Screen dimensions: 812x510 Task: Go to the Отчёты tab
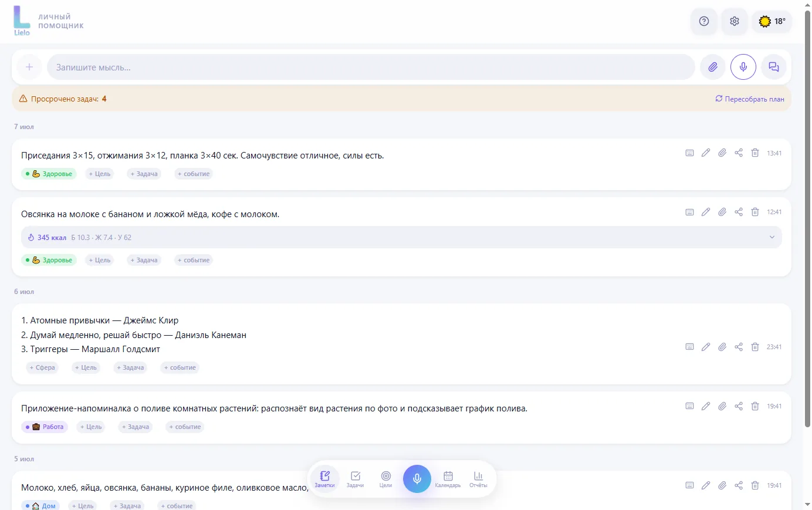(x=478, y=479)
